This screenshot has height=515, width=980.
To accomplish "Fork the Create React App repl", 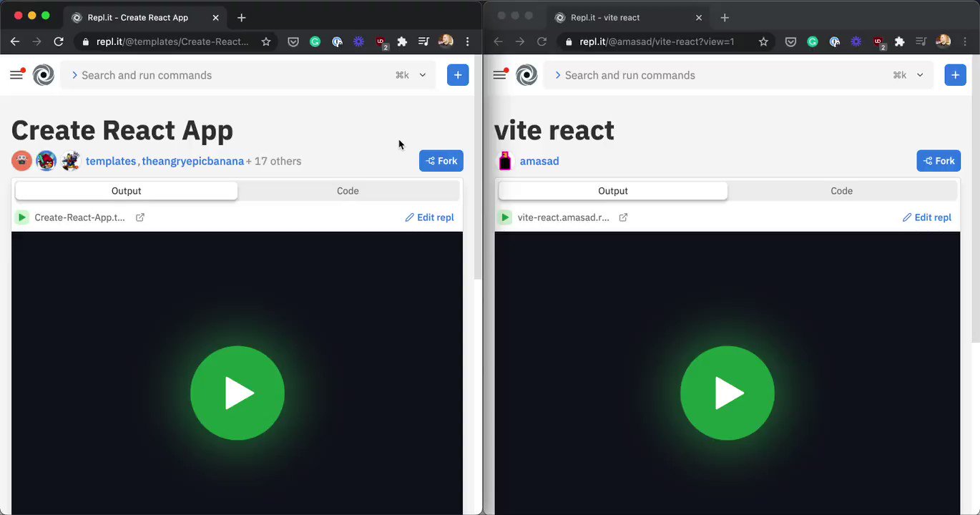I will pos(441,161).
